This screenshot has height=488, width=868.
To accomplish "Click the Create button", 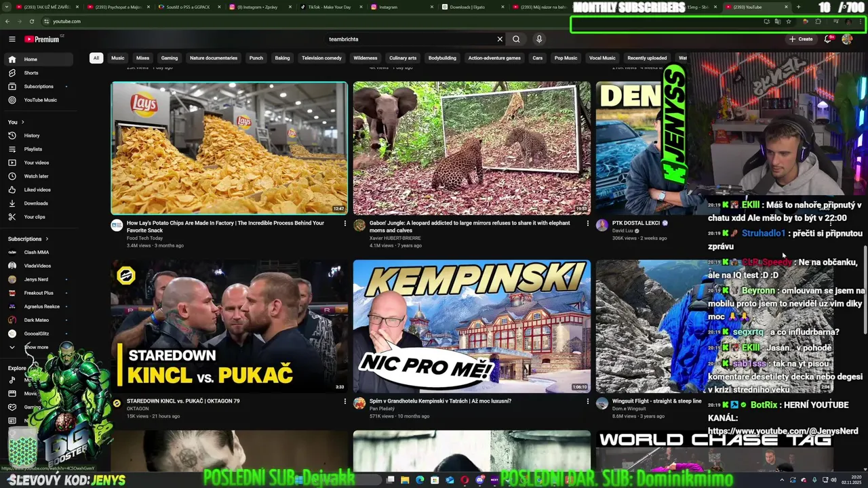I will click(x=801, y=39).
